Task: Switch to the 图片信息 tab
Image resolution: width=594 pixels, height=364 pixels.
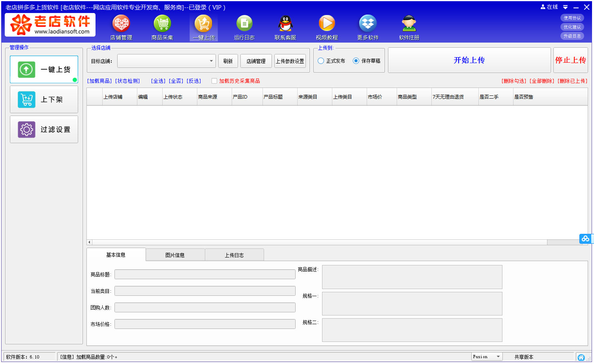Action: (175, 255)
